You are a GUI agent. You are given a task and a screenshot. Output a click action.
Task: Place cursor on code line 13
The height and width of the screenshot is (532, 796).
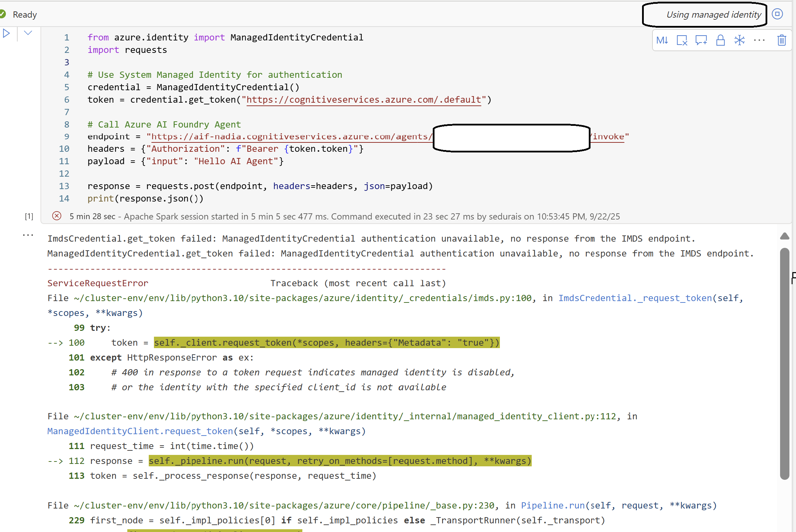click(259, 186)
